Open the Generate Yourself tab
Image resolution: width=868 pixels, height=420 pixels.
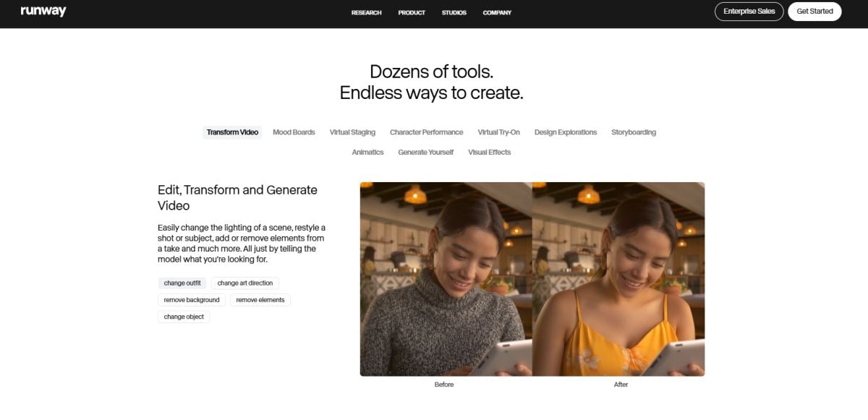(x=425, y=153)
